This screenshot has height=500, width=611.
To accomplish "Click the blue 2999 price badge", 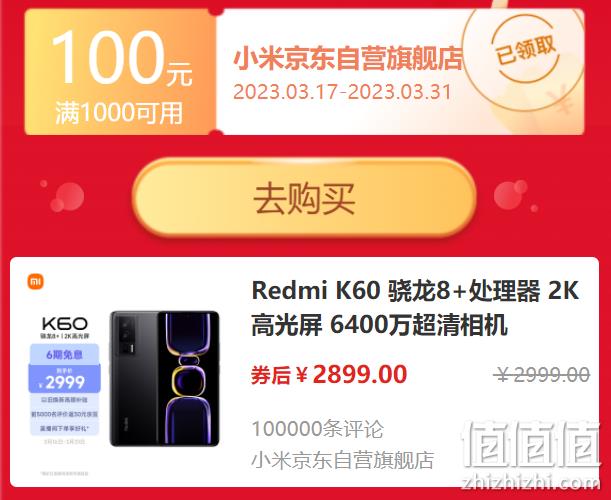I will coord(65,379).
